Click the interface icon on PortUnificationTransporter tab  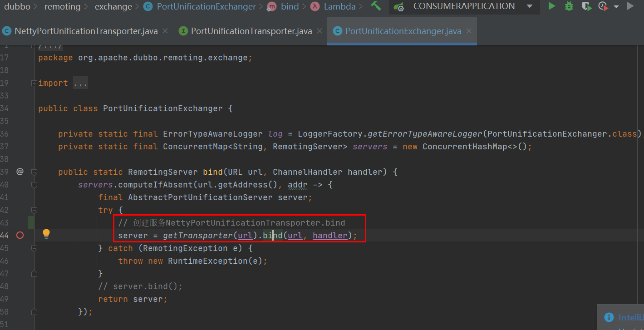click(183, 31)
